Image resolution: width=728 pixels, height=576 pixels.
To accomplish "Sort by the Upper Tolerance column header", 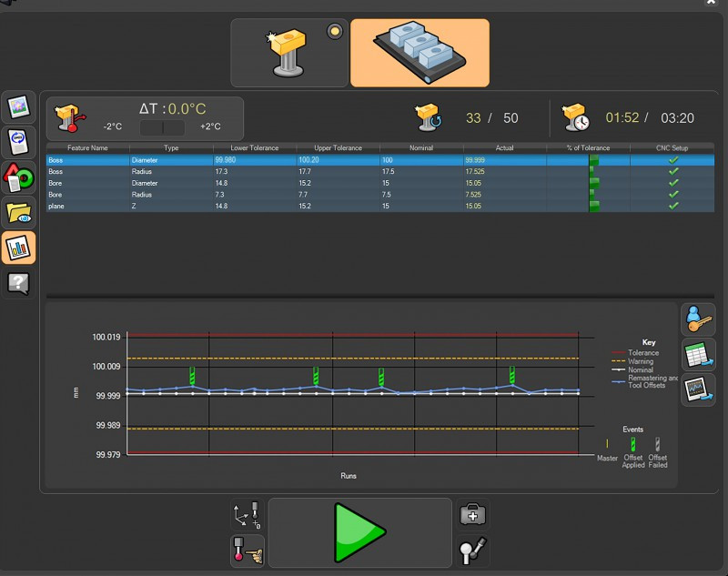I will [338, 148].
